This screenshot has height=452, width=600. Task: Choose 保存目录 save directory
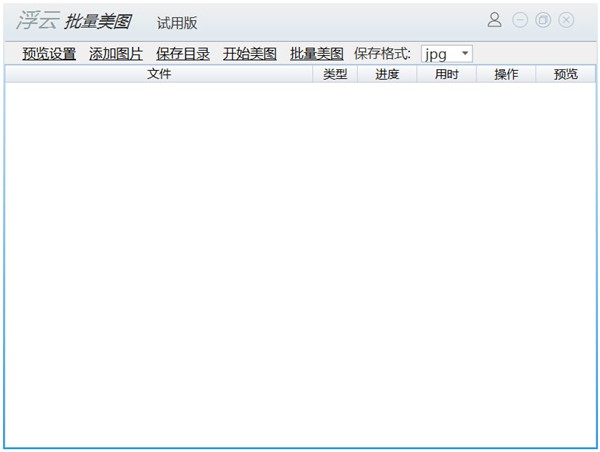coord(183,54)
